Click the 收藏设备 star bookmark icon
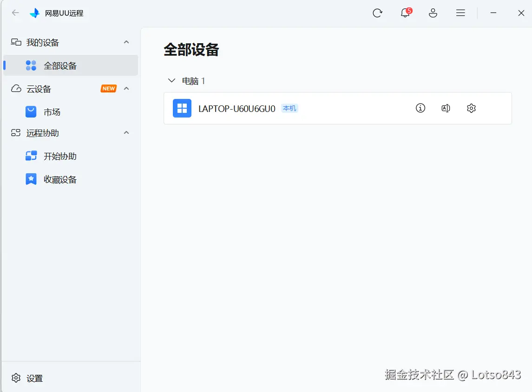 point(31,179)
